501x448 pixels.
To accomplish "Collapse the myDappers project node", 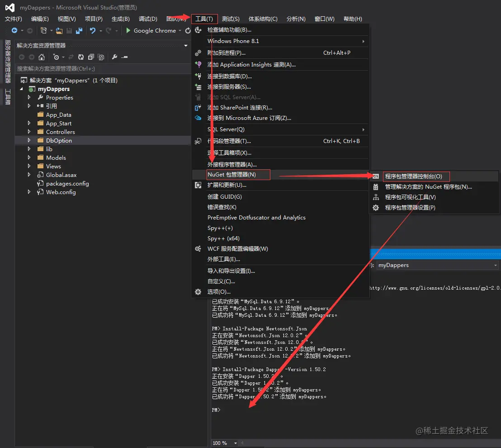I will pyautogui.click(x=21, y=89).
